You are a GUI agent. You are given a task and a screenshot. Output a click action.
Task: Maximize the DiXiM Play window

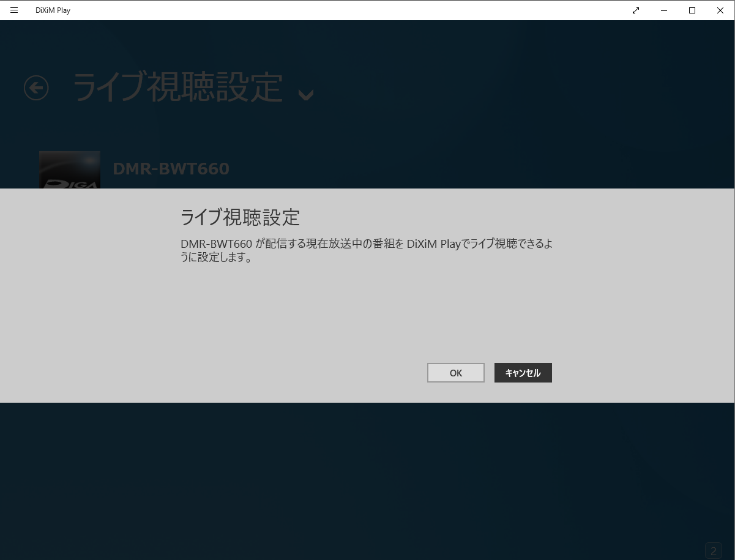[x=692, y=10]
